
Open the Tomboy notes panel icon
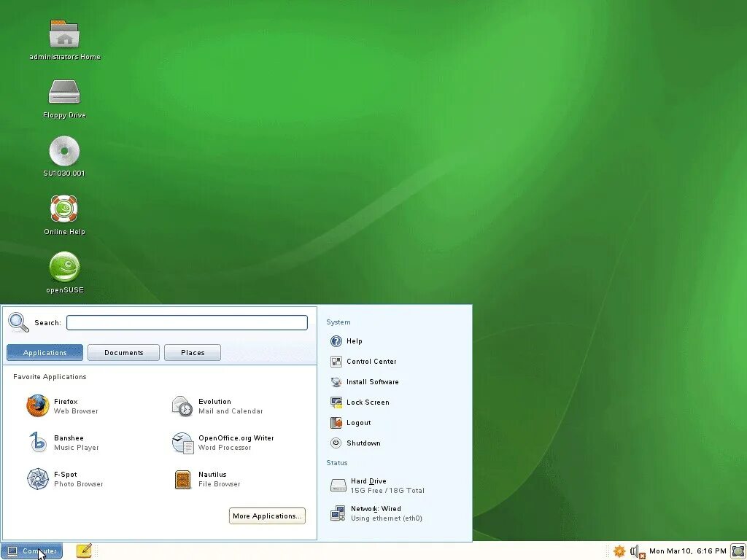point(84,551)
